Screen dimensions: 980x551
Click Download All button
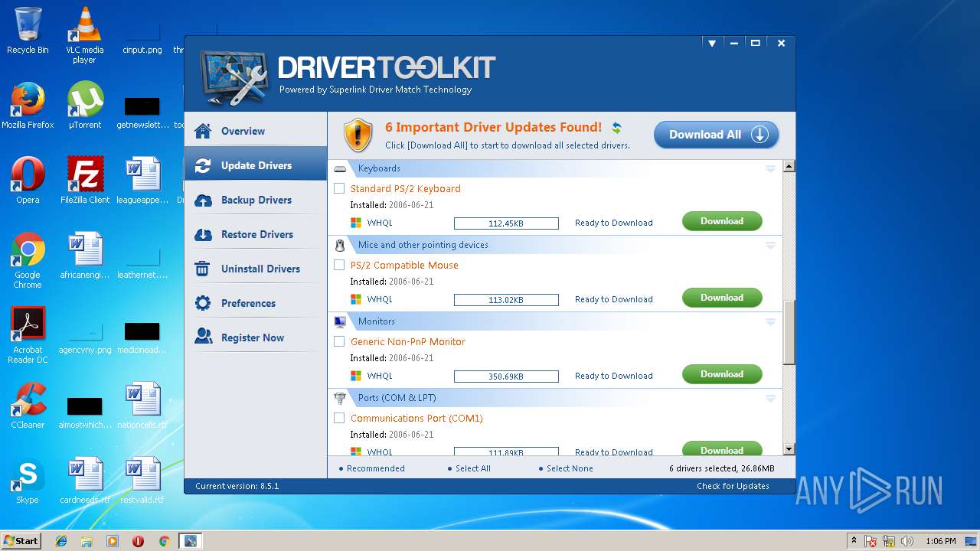tap(716, 135)
